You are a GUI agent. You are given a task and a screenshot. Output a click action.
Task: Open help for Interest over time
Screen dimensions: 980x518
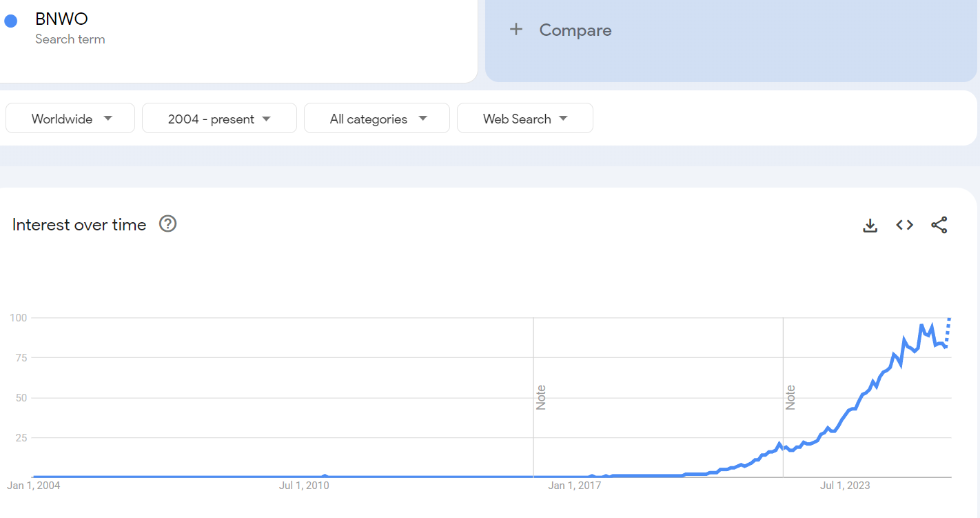[x=168, y=224]
